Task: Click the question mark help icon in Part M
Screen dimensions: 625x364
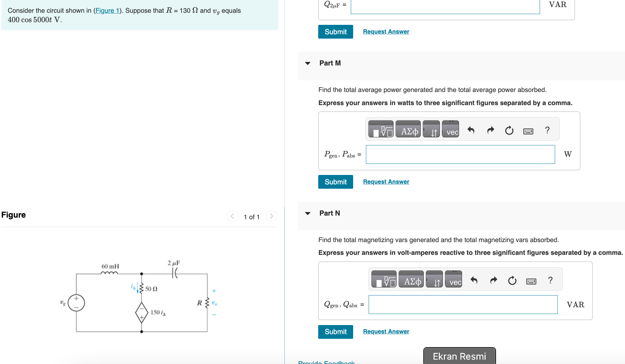Action: (x=547, y=130)
